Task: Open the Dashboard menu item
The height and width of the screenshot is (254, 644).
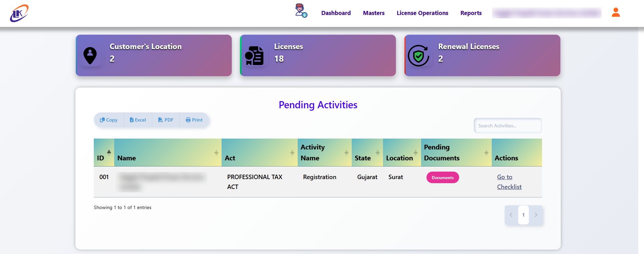Action: (x=336, y=13)
